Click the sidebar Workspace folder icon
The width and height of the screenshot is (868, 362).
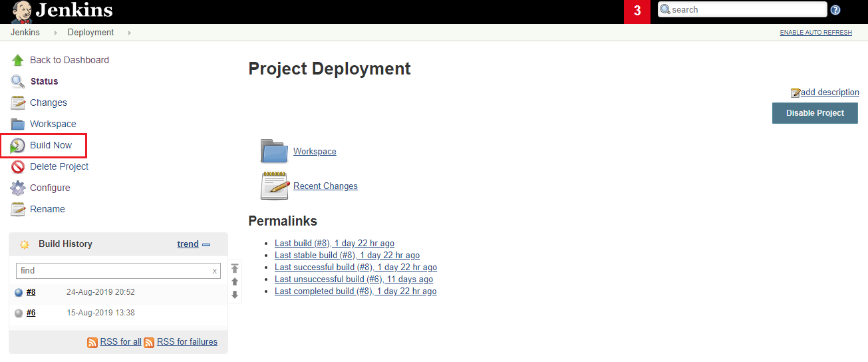tap(18, 124)
